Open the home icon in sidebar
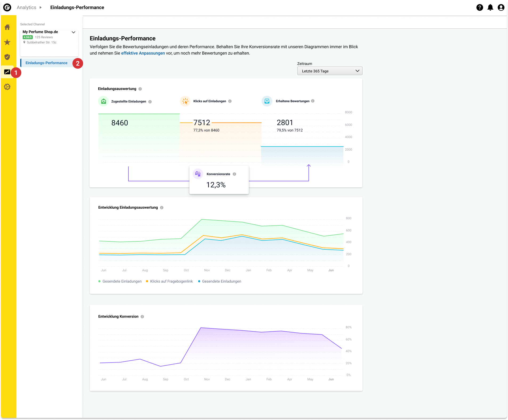 7,27
